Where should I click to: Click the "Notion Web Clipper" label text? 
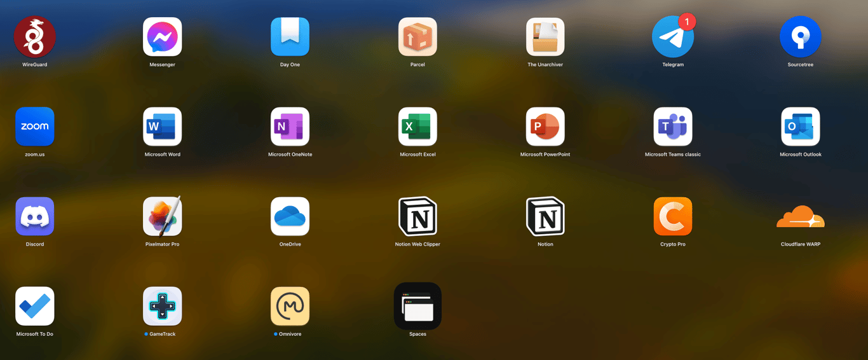point(417,244)
